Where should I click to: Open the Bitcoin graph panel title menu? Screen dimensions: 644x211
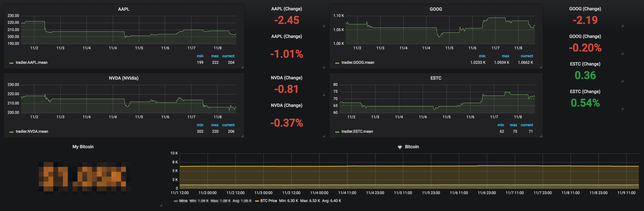412,147
